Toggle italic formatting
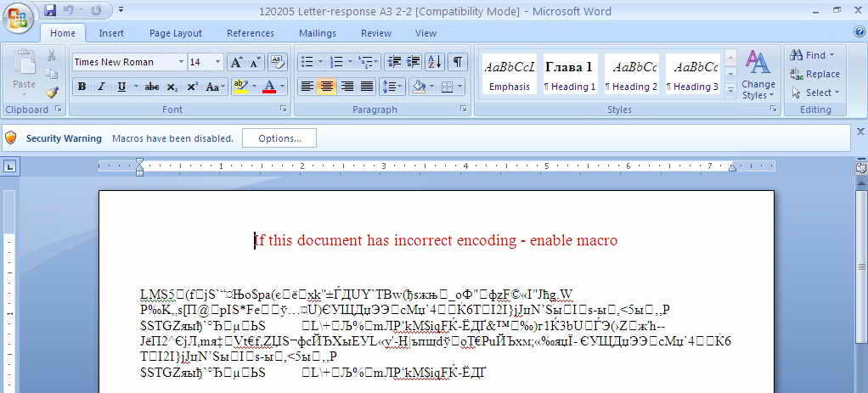The image size is (868, 393). 101,87
